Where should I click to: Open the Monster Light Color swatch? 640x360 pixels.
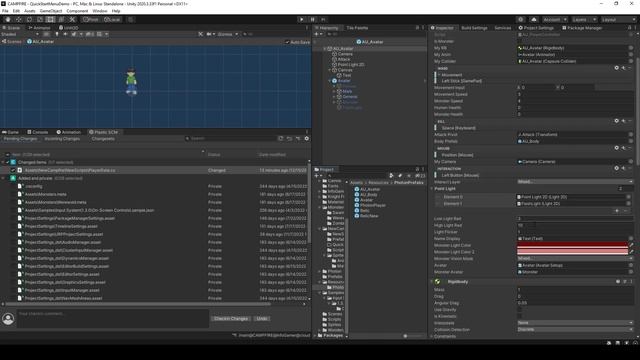click(572, 245)
